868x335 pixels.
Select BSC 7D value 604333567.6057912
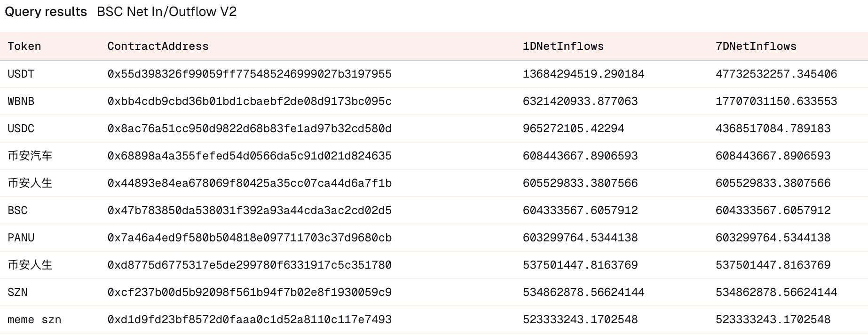773,210
